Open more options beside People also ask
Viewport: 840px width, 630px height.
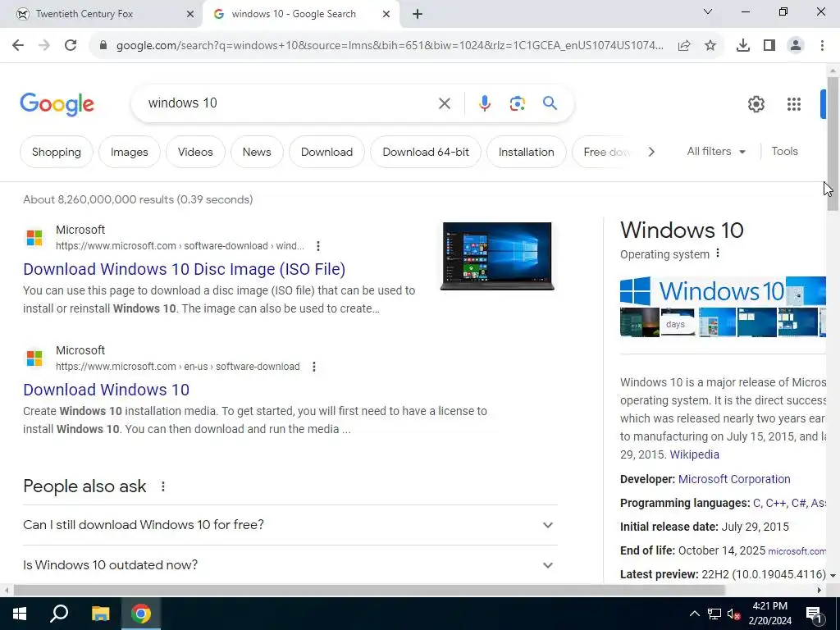pyautogui.click(x=163, y=486)
